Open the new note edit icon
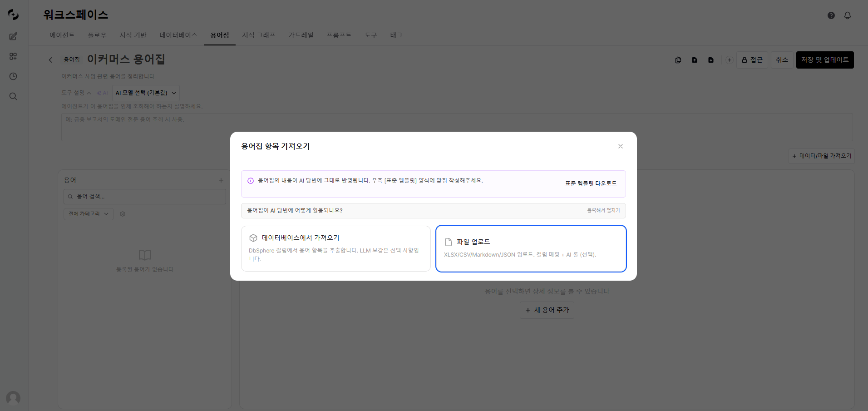The width and height of the screenshot is (868, 411). tap(13, 36)
